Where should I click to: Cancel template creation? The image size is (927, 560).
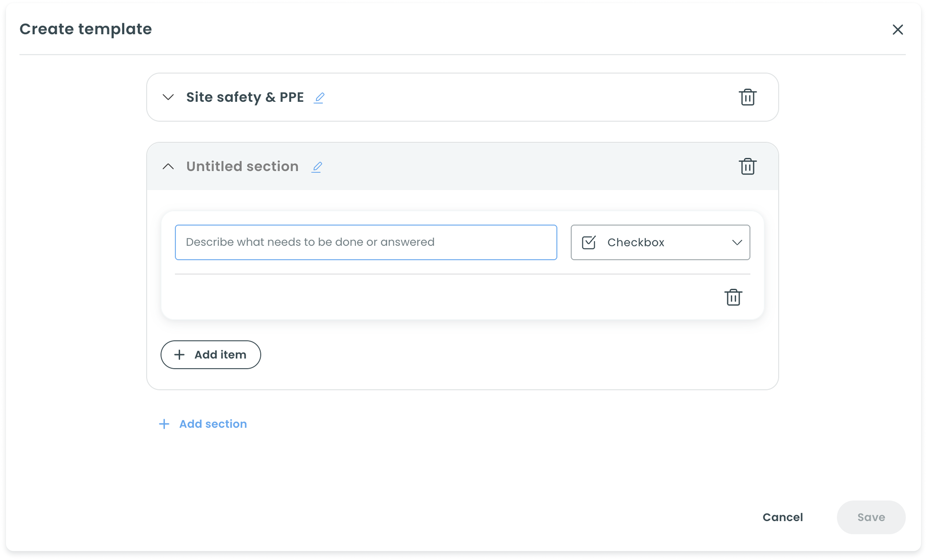782,517
